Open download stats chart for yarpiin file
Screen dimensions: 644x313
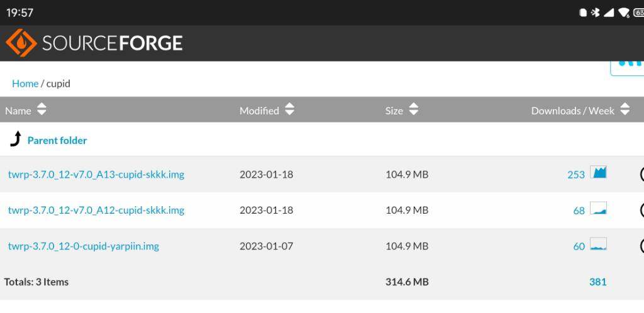point(599,244)
